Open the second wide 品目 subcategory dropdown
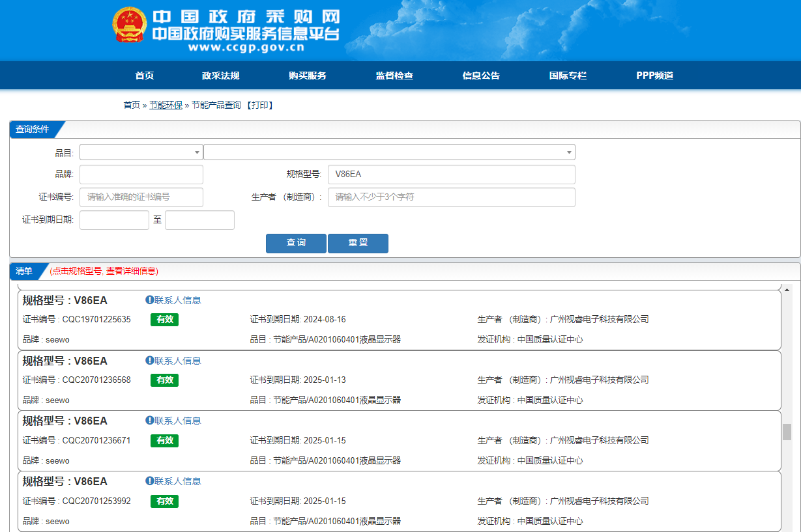The width and height of the screenshot is (801, 532). (389, 152)
